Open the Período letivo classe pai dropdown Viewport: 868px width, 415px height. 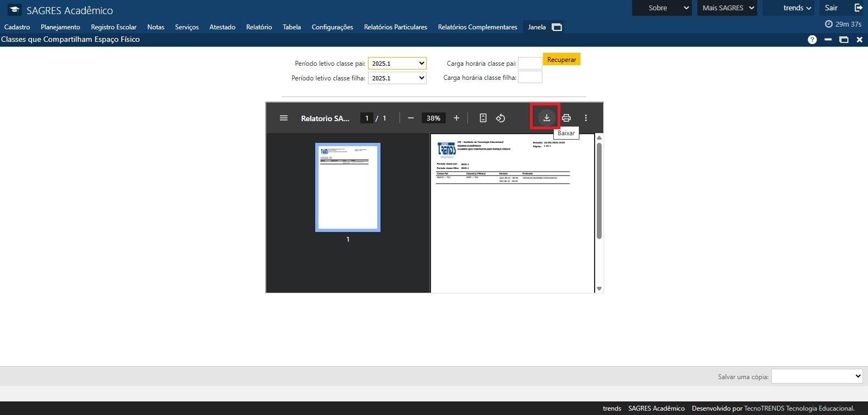point(397,64)
